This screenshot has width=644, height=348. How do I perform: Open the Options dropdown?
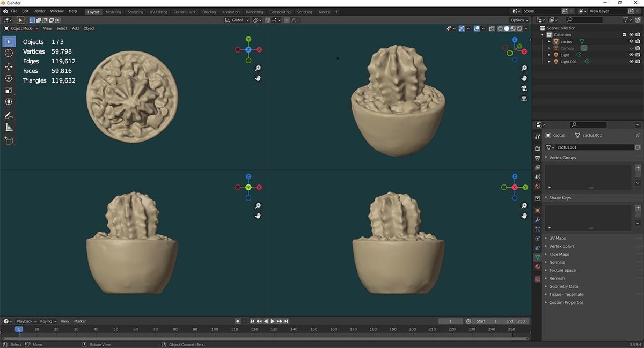520,20
